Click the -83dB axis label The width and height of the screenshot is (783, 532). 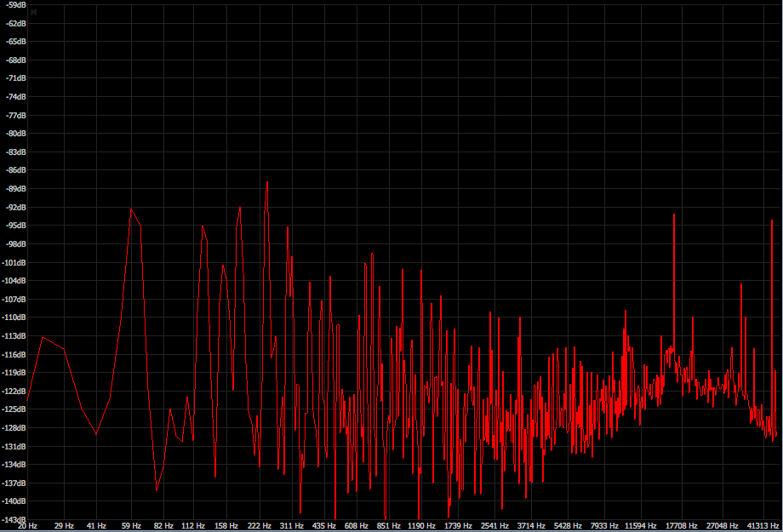(x=15, y=152)
